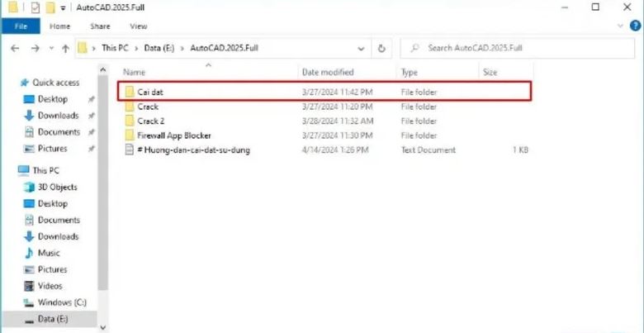Select the Crack 2 folder
The width and height of the screenshot is (644, 333).
coord(151,121)
